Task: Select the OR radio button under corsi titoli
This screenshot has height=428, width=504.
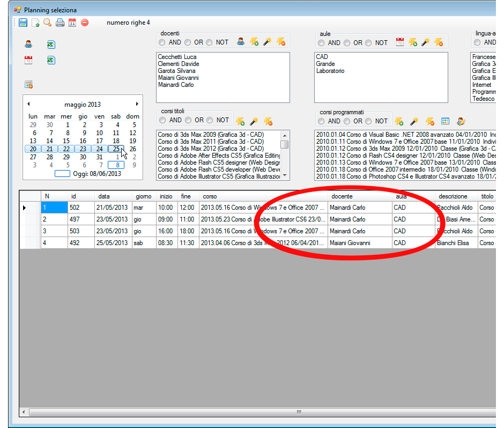Action: click(188, 120)
